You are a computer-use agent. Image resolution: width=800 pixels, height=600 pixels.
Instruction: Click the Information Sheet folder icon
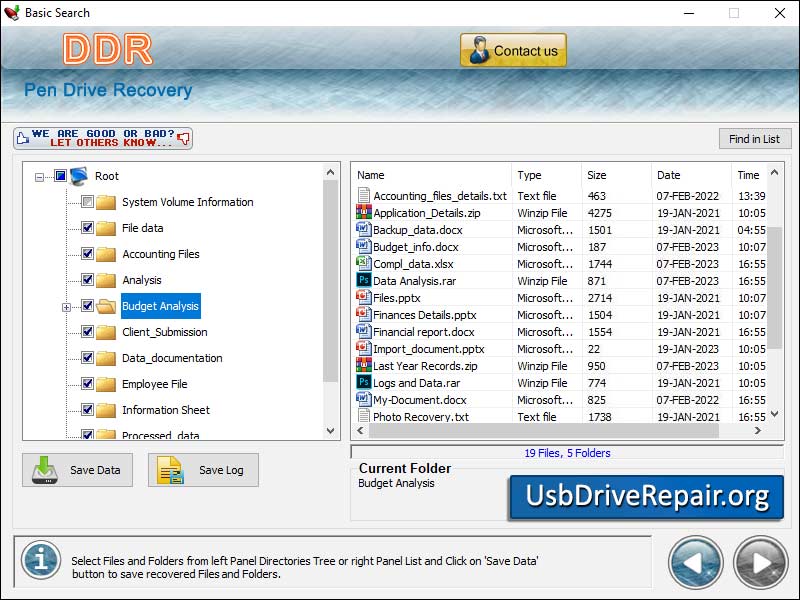[106, 411]
